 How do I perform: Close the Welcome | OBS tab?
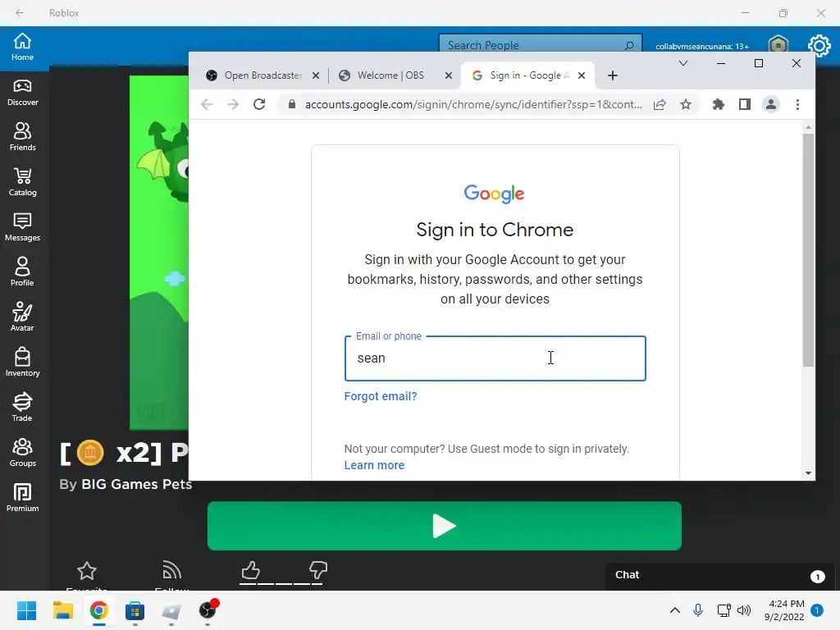(449, 75)
